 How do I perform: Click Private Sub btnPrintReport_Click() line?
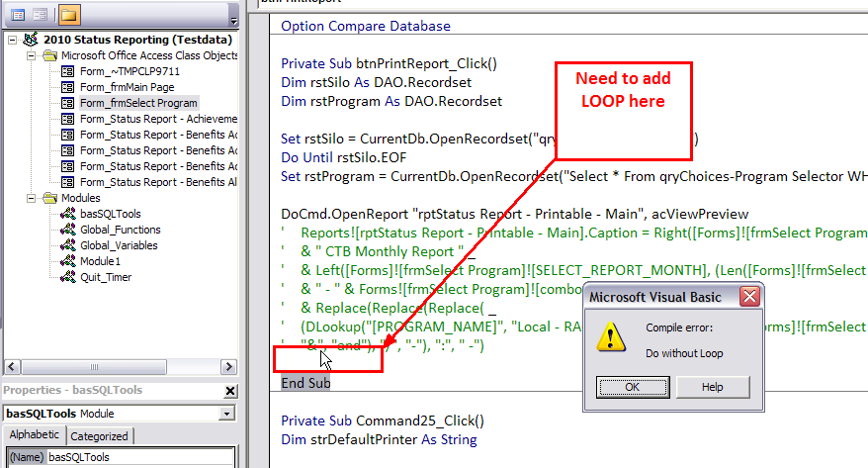pyautogui.click(x=390, y=63)
